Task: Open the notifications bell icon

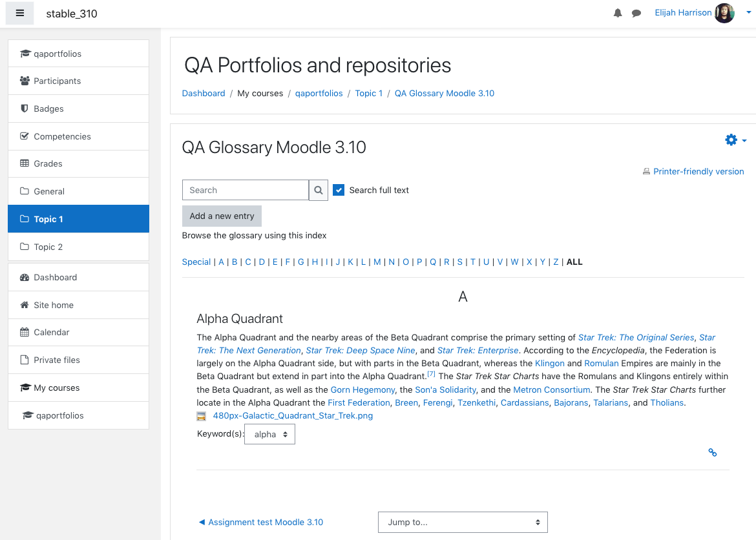Action: click(618, 13)
